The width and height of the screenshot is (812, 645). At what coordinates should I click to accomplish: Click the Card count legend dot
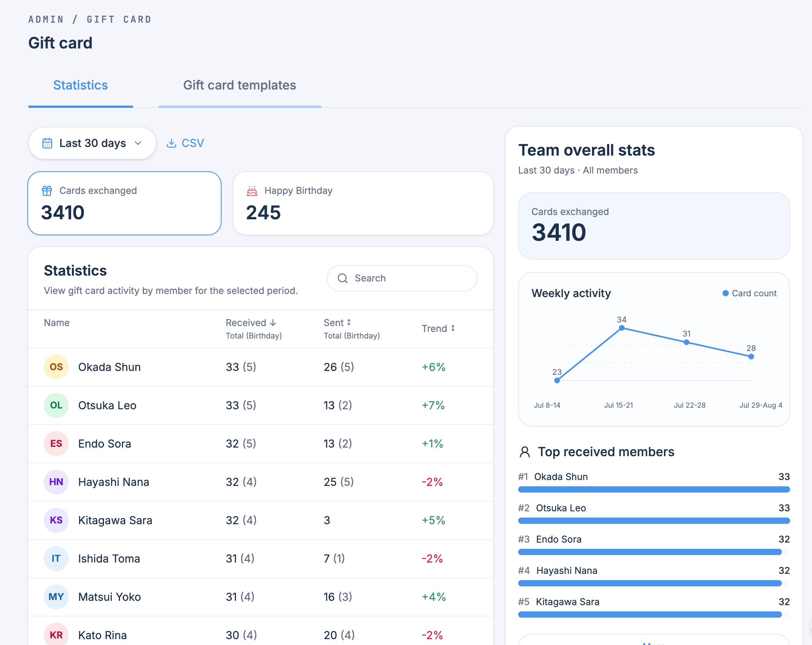pos(726,293)
